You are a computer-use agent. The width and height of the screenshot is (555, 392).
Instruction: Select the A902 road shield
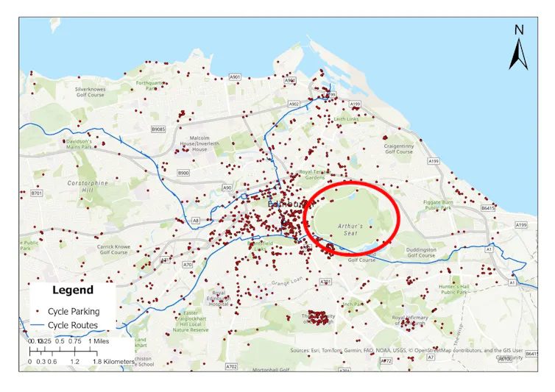point(294,104)
